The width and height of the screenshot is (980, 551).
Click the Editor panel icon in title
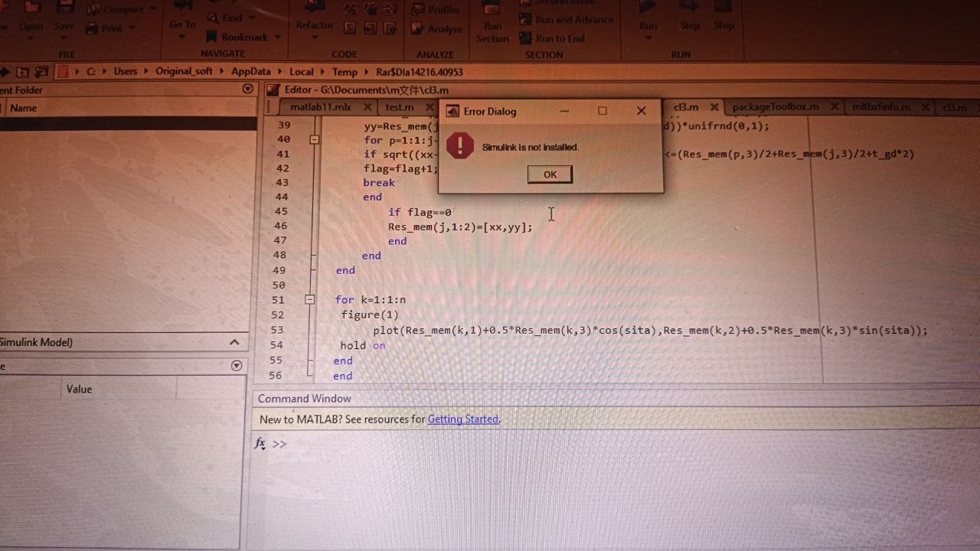tap(273, 90)
